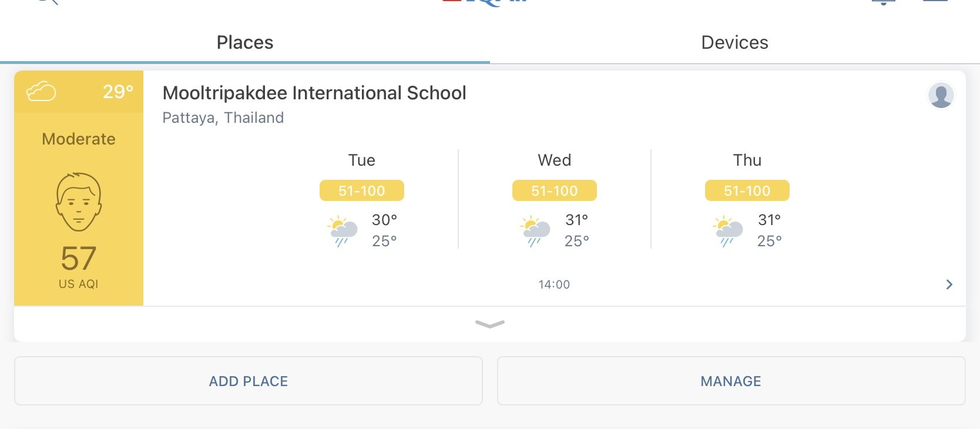Click the Moderate face icon
980x429 pixels.
[79, 202]
